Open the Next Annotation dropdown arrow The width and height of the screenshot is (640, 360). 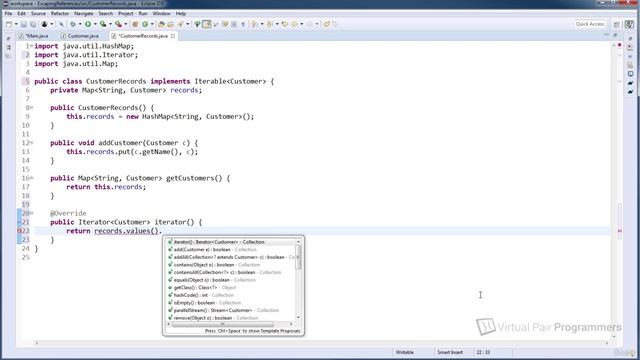pos(262,24)
